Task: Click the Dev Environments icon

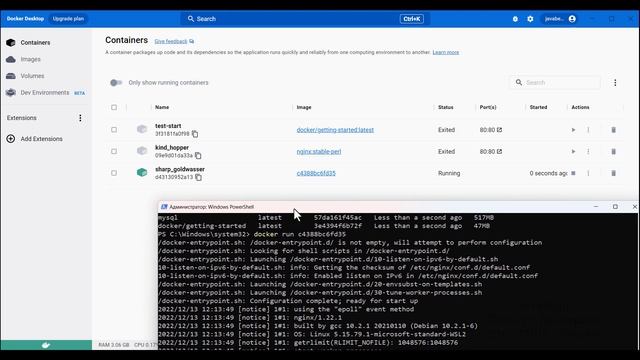Action: pos(11,93)
